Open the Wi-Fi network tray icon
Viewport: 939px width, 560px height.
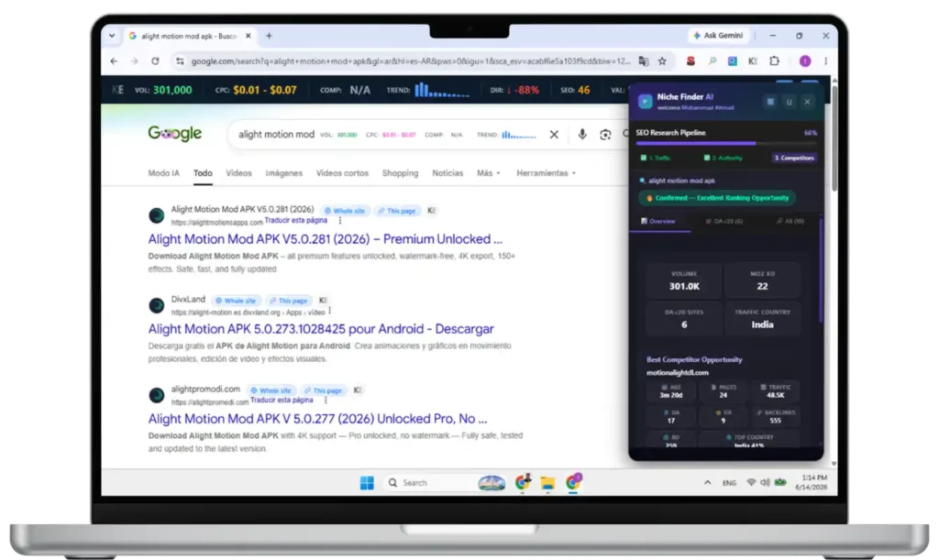coord(750,482)
